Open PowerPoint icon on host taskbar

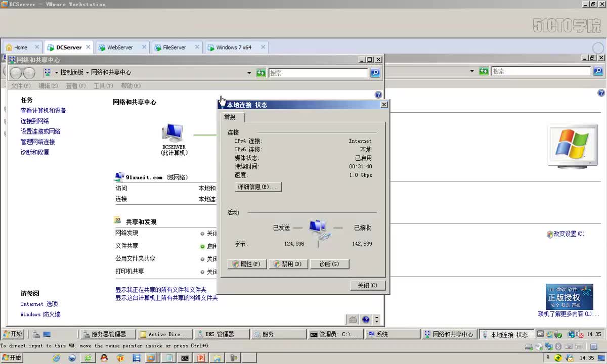click(201, 358)
